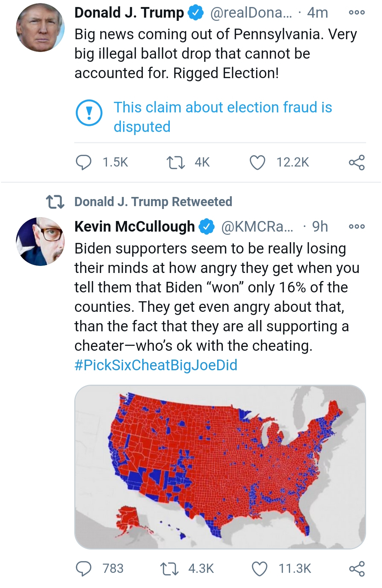Screen dimensions: 382x588
Task: Tap the Donald J. Trump Retweeted label
Action: pyautogui.click(x=153, y=202)
